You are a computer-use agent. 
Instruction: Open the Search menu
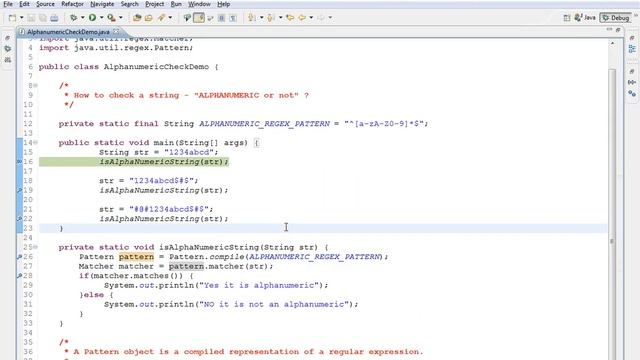point(129,4)
